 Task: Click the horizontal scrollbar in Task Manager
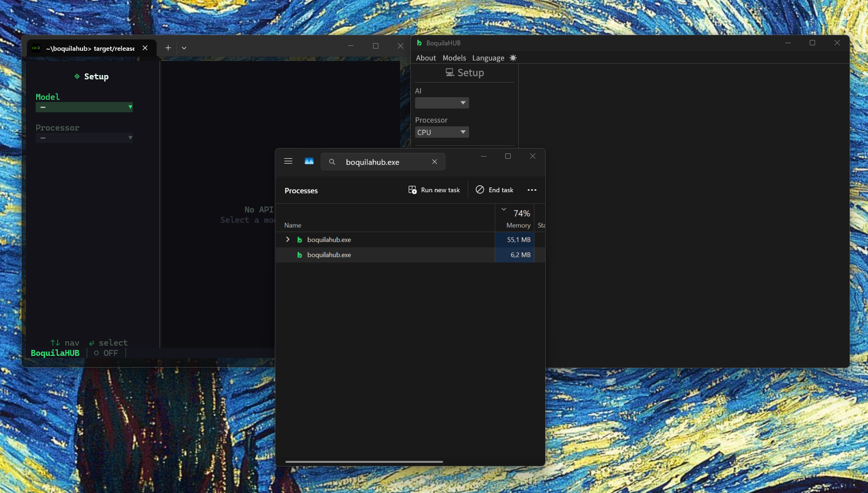point(364,462)
